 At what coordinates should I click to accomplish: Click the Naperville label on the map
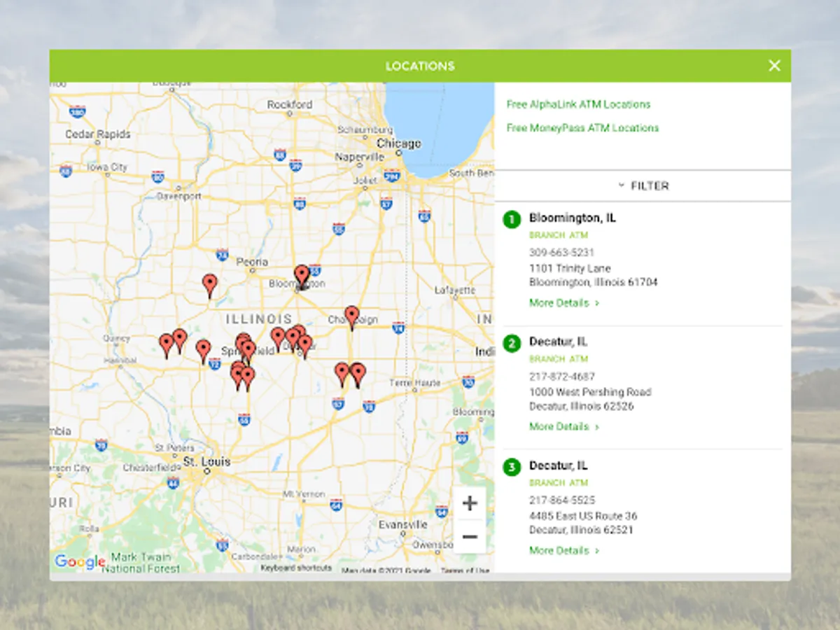click(360, 157)
